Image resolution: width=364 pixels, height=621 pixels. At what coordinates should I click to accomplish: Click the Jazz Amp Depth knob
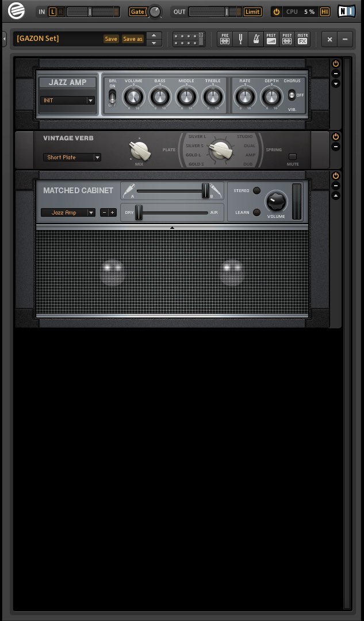click(x=271, y=96)
